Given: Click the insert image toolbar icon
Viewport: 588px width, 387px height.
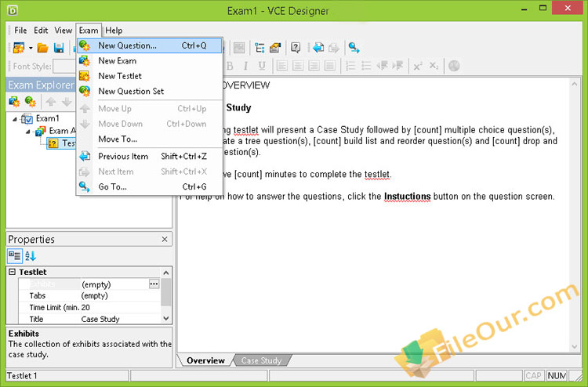Looking at the screenshot, I should [239, 48].
